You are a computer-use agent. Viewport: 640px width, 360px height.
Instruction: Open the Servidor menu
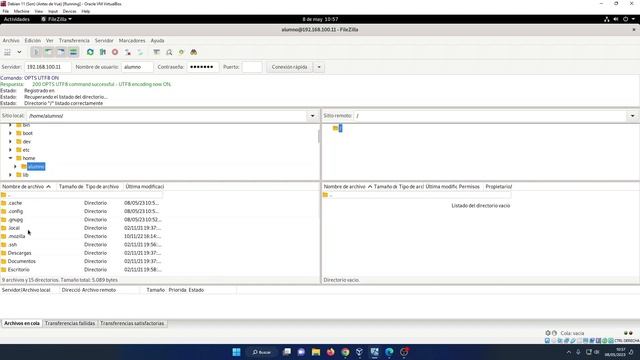(x=104, y=40)
